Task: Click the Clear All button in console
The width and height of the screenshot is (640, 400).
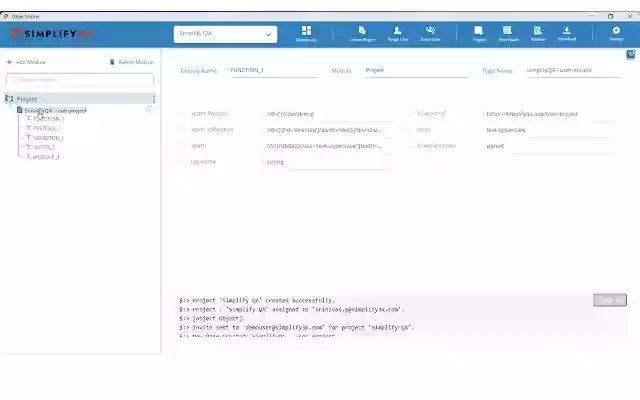Action: [x=610, y=300]
